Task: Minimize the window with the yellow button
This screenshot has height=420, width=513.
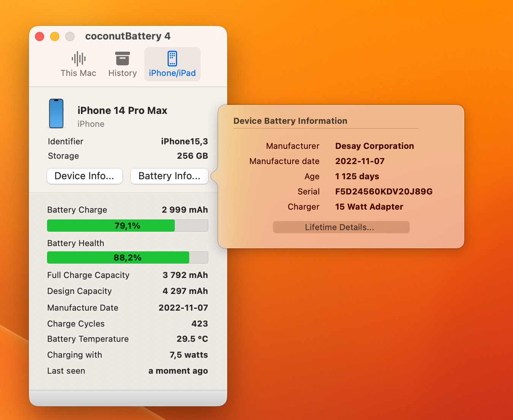Action: pos(55,36)
